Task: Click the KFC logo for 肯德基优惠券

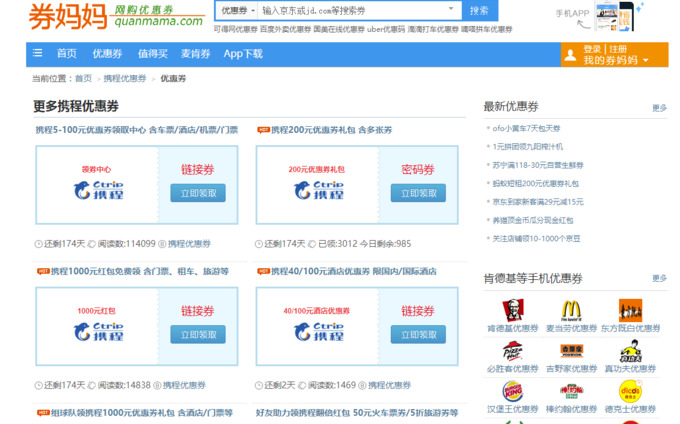Action: coord(513,310)
